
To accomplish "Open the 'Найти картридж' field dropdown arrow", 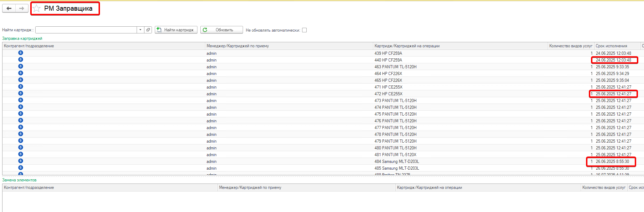I will 141,30.
